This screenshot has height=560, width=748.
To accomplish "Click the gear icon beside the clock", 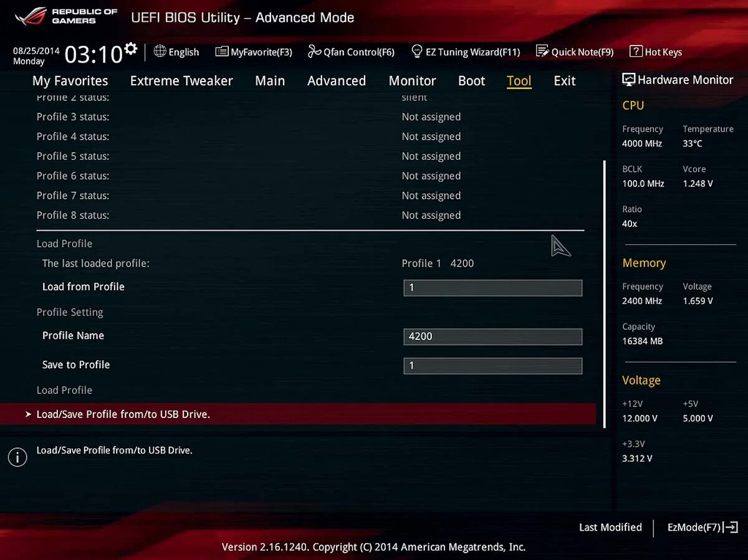I will 130,49.
